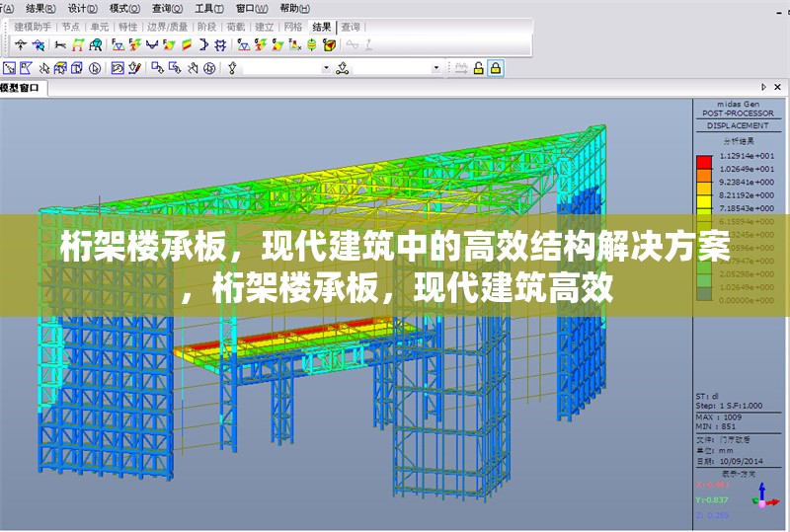Click the date text 10/09/2014

(742, 461)
